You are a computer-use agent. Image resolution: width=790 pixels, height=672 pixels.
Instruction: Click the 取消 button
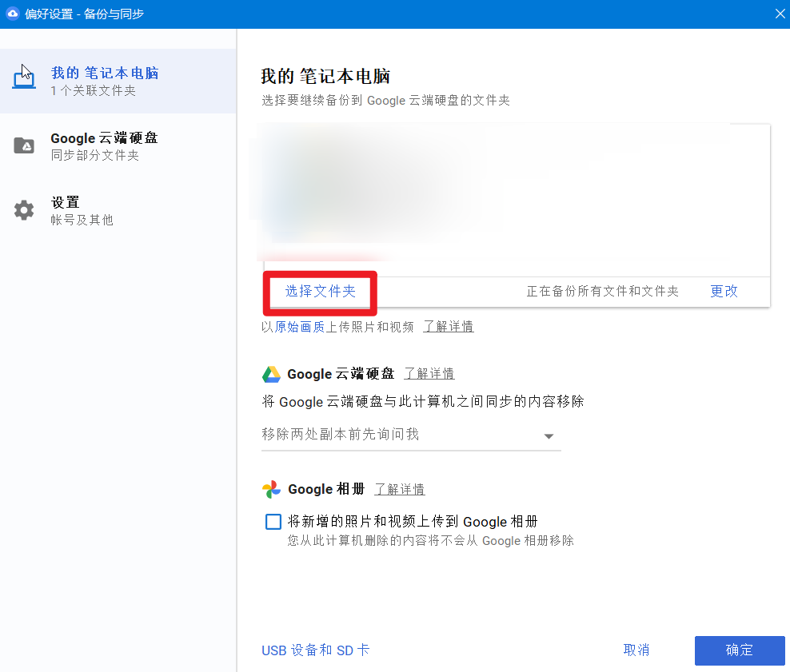point(636,650)
